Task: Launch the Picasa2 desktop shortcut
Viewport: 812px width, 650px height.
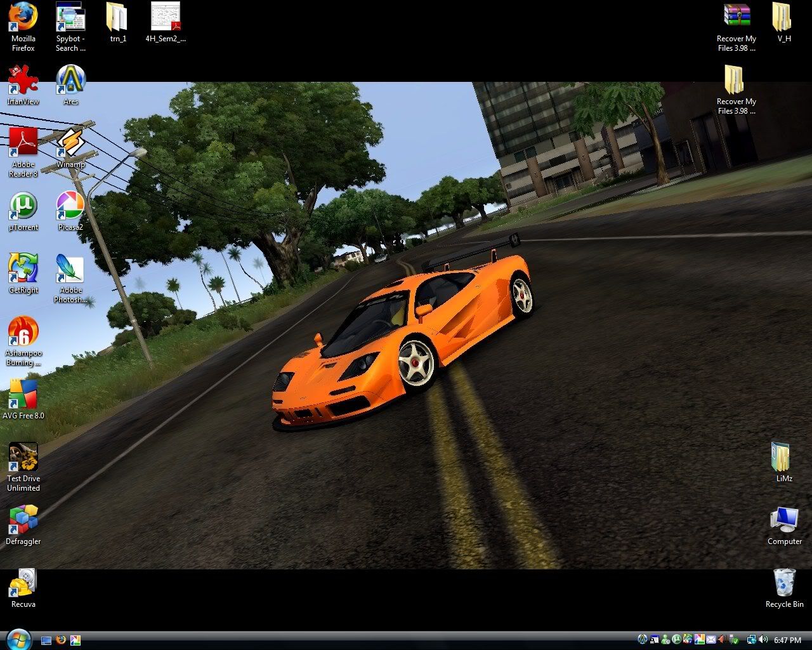Action: coord(70,211)
